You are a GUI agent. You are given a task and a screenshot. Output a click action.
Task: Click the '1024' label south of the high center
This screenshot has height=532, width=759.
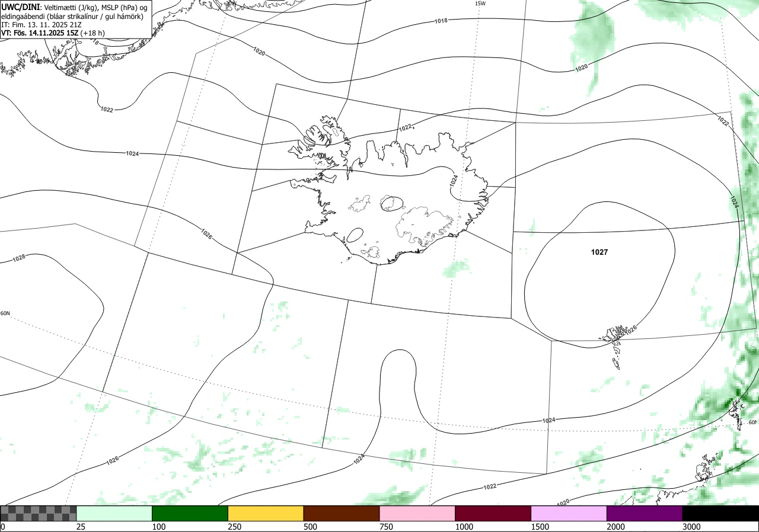548,420
